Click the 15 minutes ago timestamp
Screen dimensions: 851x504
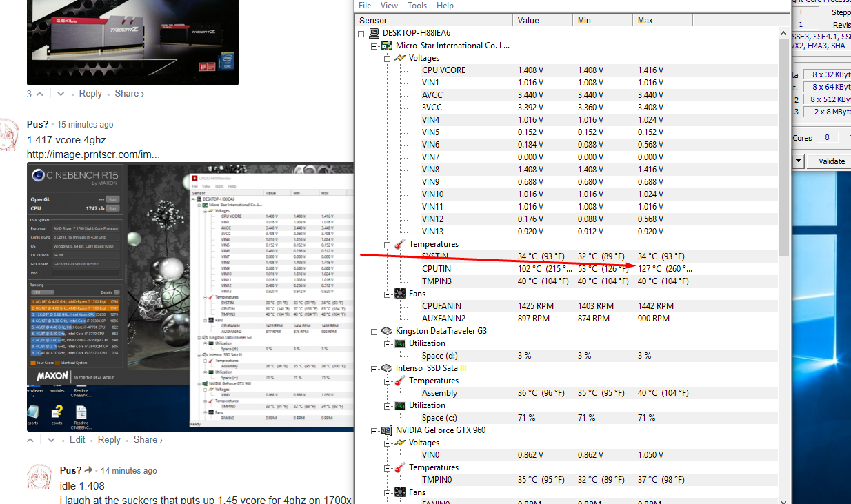[86, 125]
